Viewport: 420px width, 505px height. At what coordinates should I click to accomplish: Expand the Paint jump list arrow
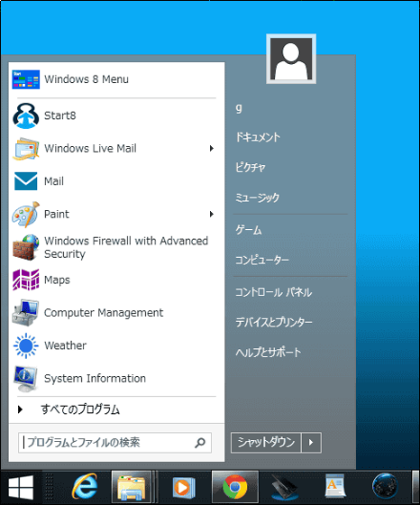point(212,215)
